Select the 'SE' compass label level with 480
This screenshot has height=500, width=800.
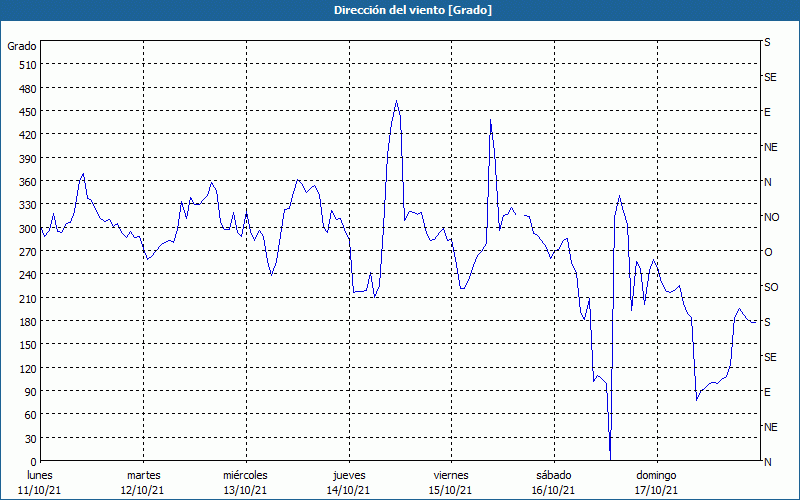pos(770,78)
